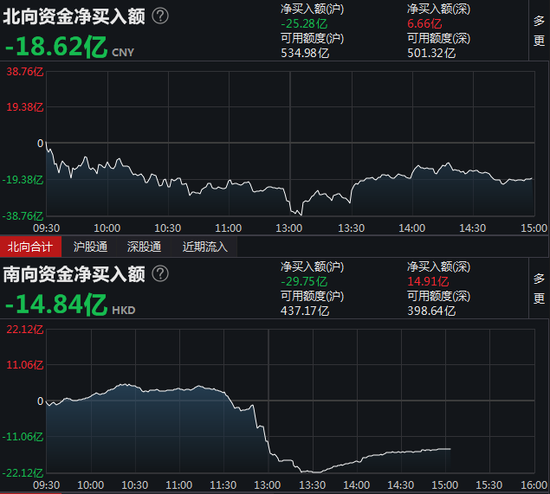This screenshot has width=550, height=494.
Task: Click southbound net value -14.84亿
Action: 56,304
